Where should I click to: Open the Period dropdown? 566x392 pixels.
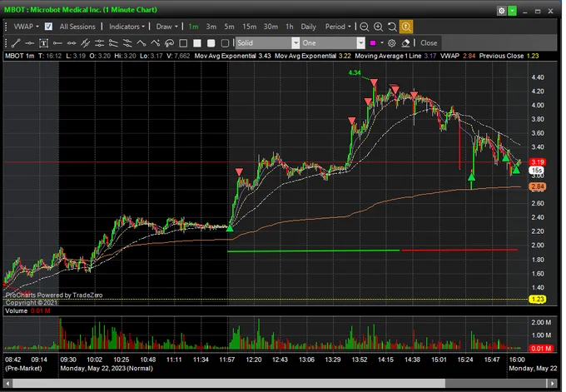338,27
